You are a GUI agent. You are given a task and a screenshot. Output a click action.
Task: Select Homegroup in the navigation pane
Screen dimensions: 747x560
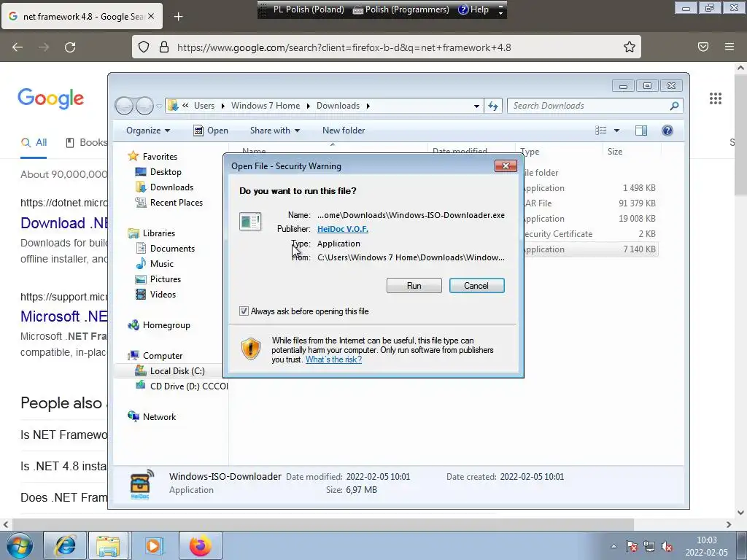point(166,324)
